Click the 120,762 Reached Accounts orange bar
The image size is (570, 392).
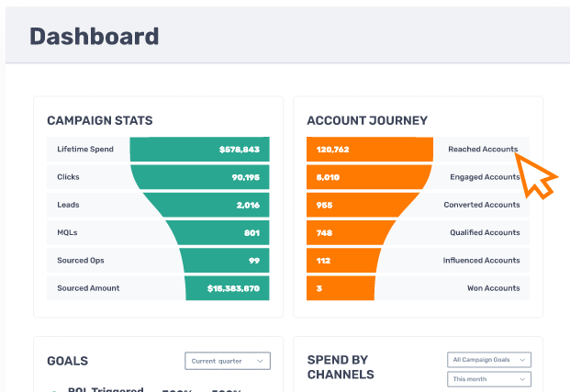[370, 149]
